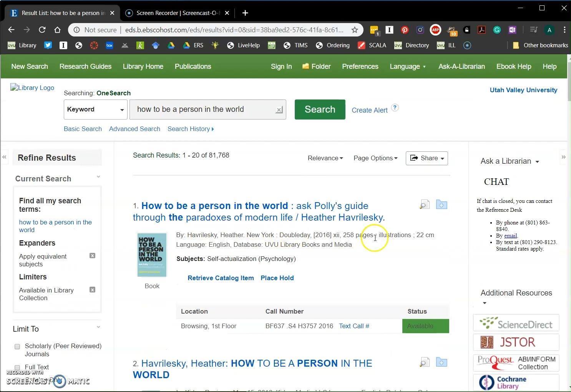Preview the first result with the magnifier icon

(x=425, y=204)
